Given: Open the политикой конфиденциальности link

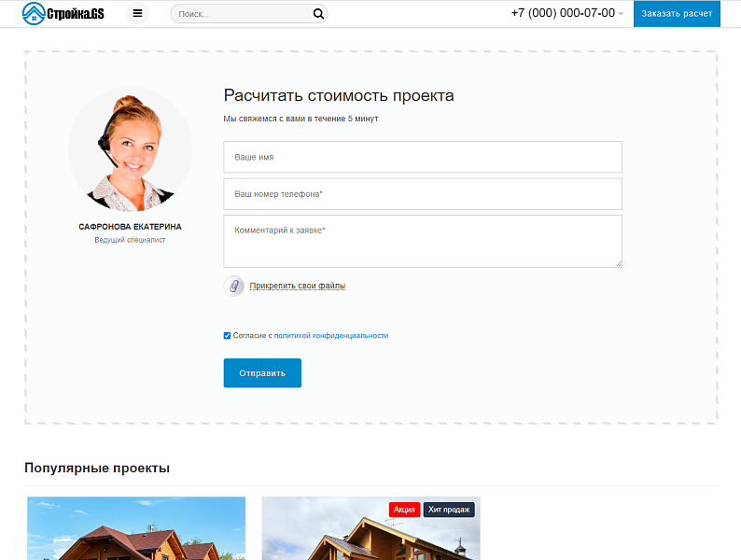Looking at the screenshot, I should pos(330,335).
